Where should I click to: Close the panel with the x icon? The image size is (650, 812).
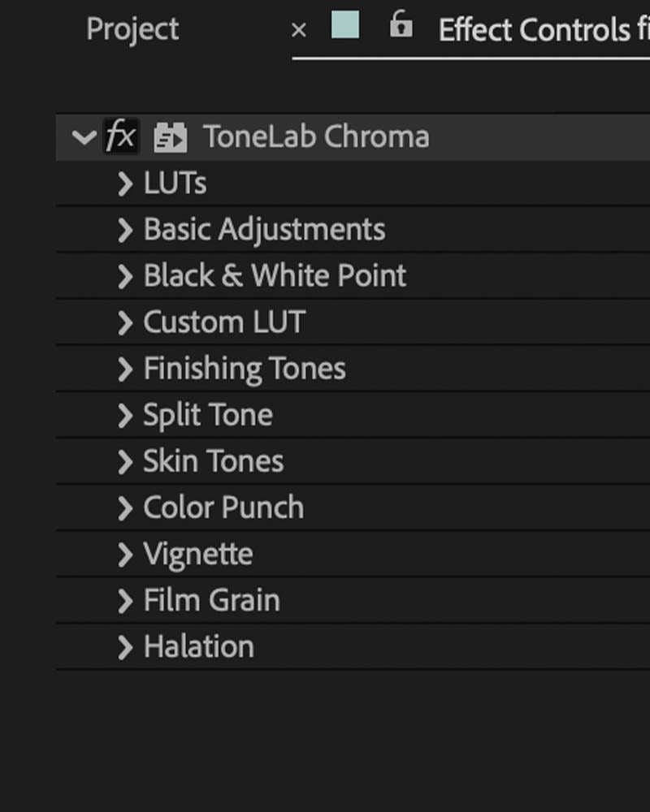click(x=298, y=31)
